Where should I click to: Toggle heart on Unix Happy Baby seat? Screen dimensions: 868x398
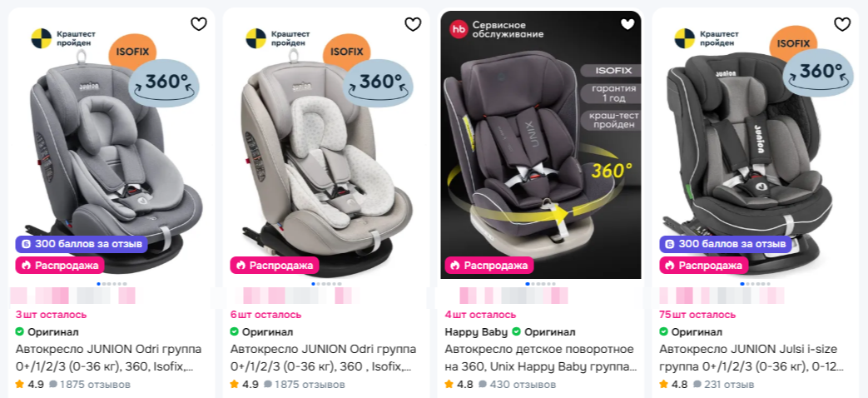point(627,24)
